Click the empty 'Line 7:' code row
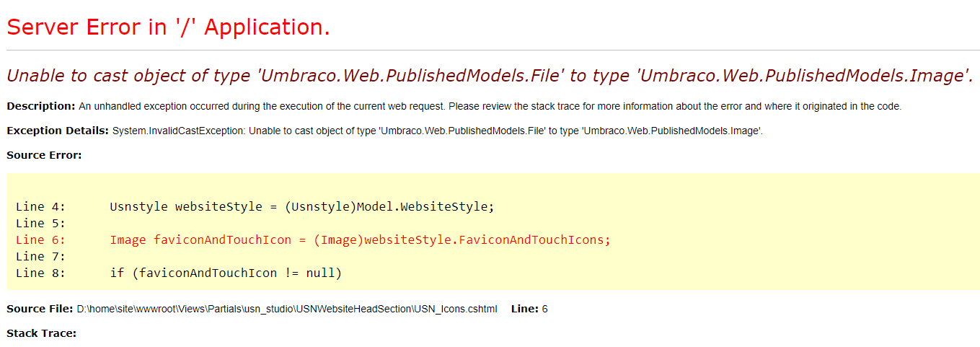The image size is (980, 347). point(40,256)
